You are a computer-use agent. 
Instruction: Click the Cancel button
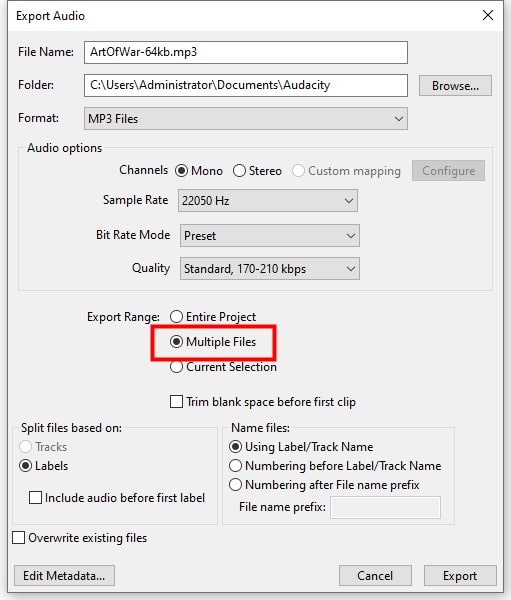tap(375, 576)
